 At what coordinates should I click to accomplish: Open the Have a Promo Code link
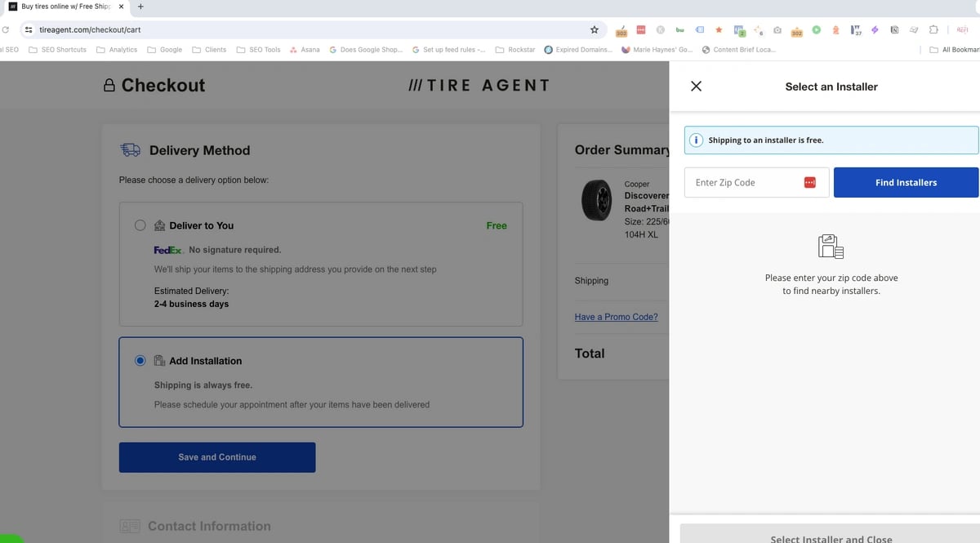[x=616, y=317]
